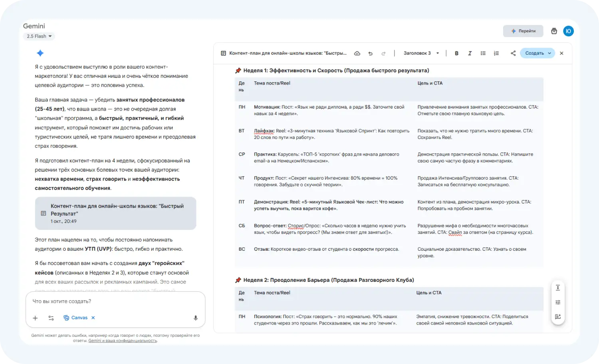Image resolution: width=599 pixels, height=364 pixels.
Task: Insert a bulleted list
Action: pyautogui.click(x=483, y=53)
